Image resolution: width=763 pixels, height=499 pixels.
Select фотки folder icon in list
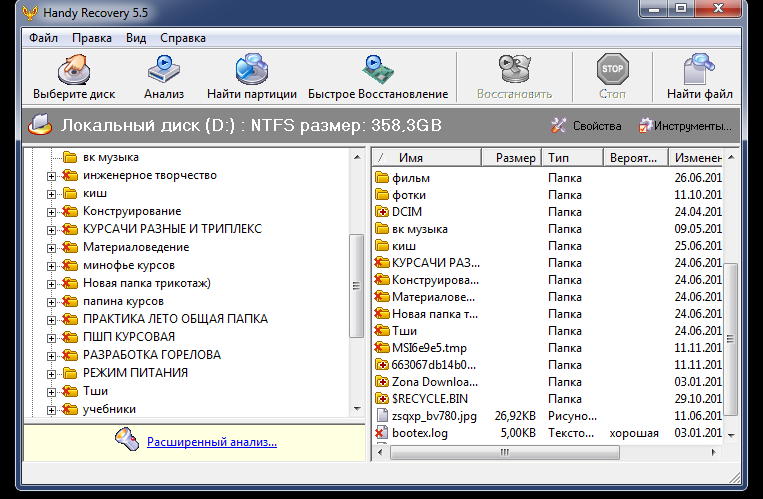[382, 195]
